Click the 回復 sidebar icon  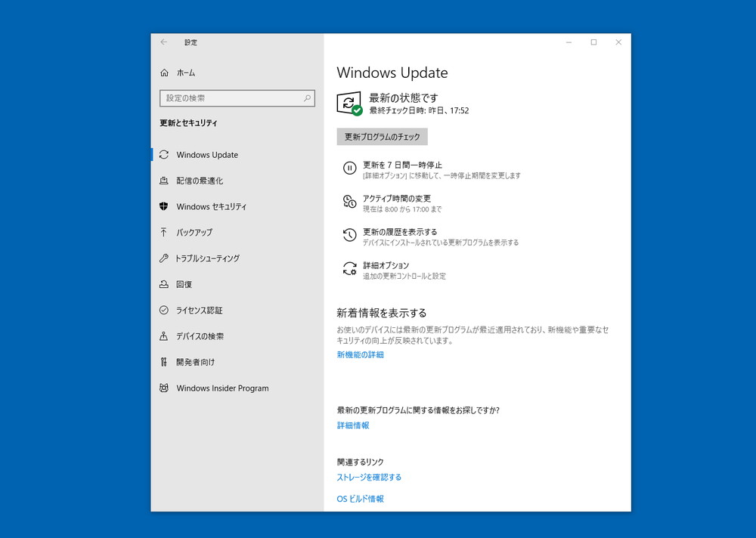coord(164,284)
